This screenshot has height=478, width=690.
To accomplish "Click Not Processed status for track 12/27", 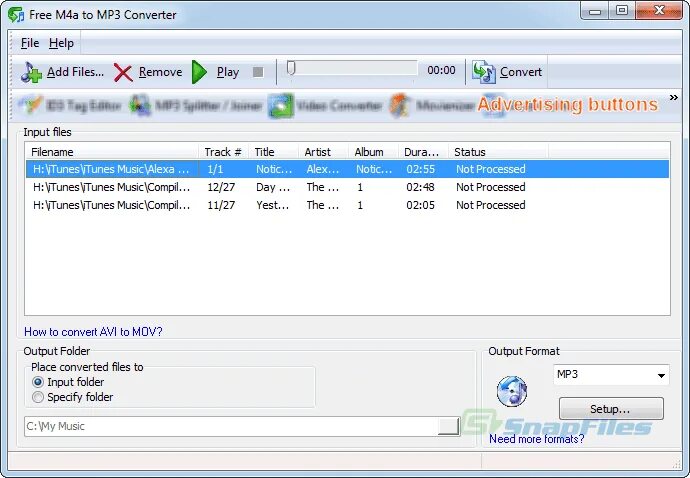I will (x=491, y=188).
